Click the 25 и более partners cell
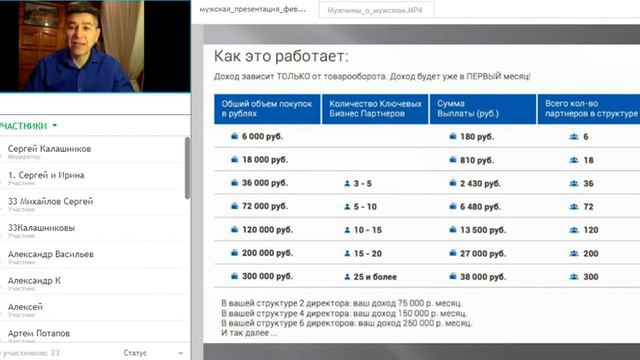This screenshot has height=360, width=640. click(x=375, y=277)
